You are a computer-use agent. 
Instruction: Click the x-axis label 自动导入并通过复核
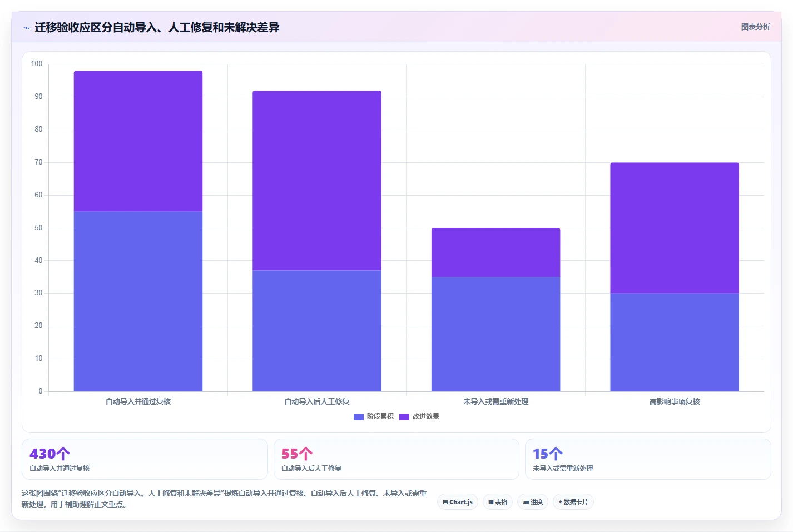tap(138, 401)
